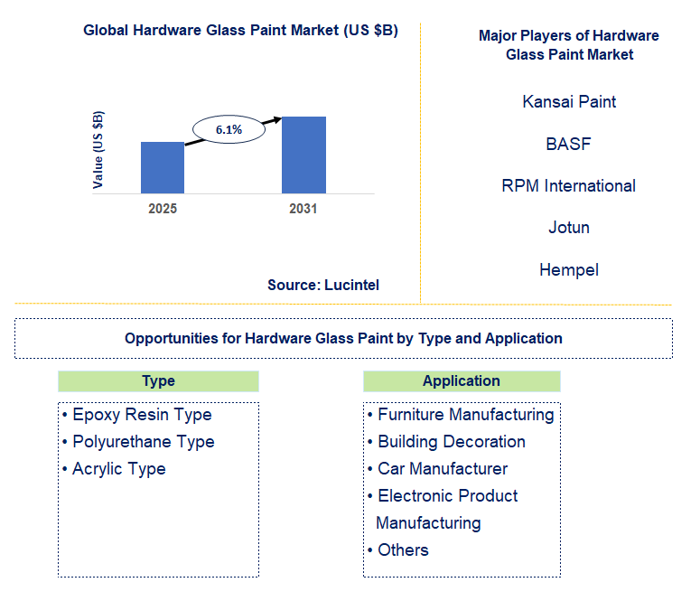Select Polyurethane Type bullet

pos(139,442)
